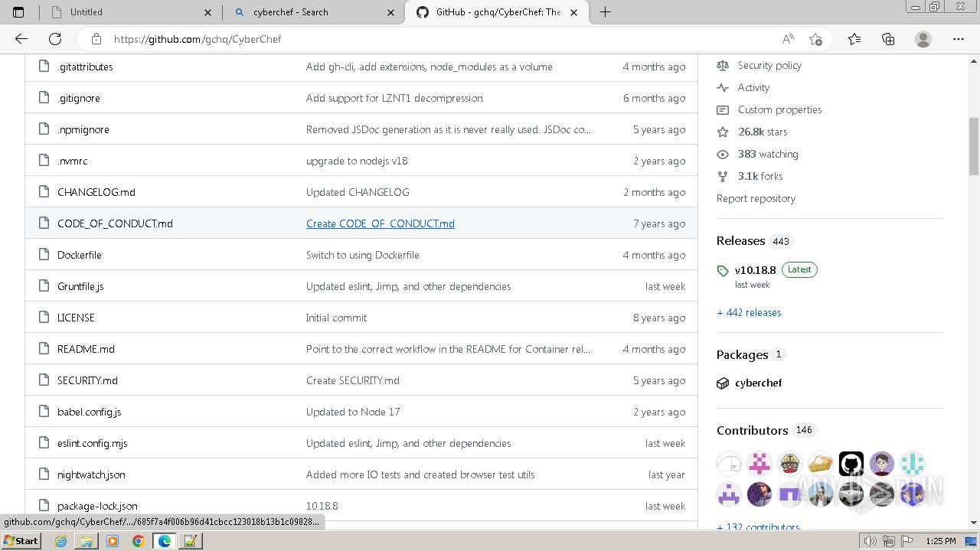The height and width of the screenshot is (551, 980).
Task: Switch to the cyberchef Search tab
Action: tap(312, 12)
